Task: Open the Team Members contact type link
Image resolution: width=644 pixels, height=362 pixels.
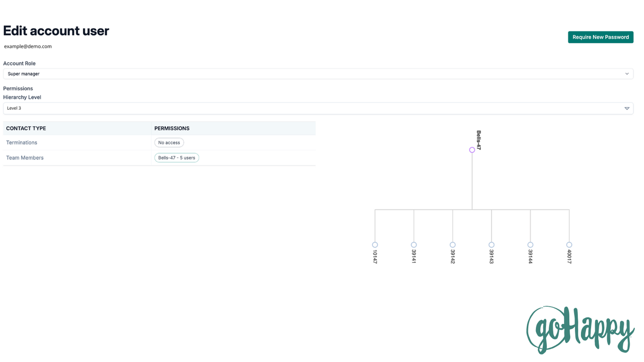Action: tap(24, 157)
